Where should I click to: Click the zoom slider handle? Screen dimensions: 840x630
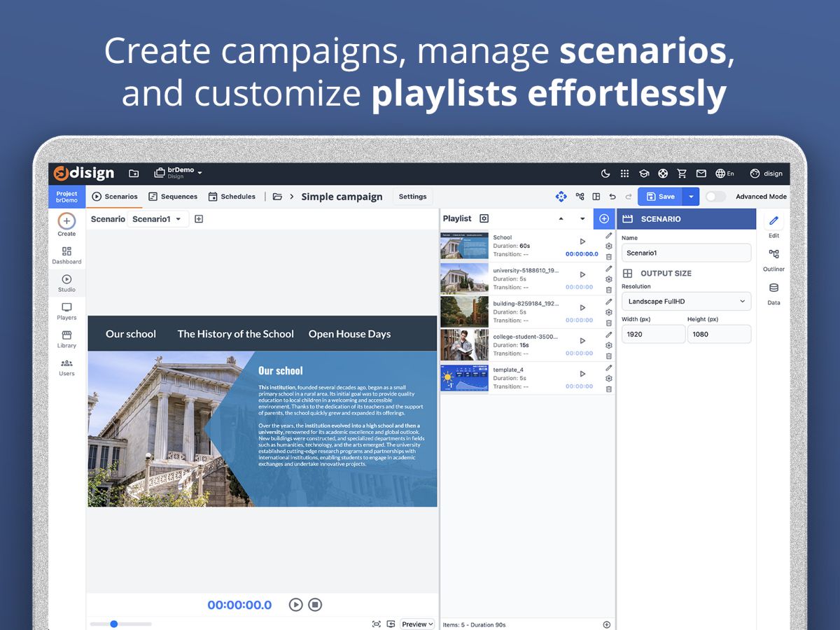pos(114,624)
